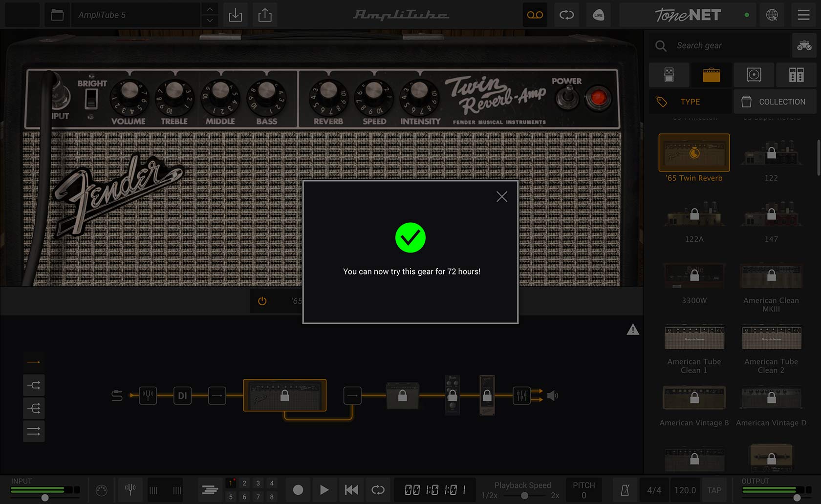Click the TAP tempo button
Image resolution: width=821 pixels, height=504 pixels.
click(x=714, y=490)
